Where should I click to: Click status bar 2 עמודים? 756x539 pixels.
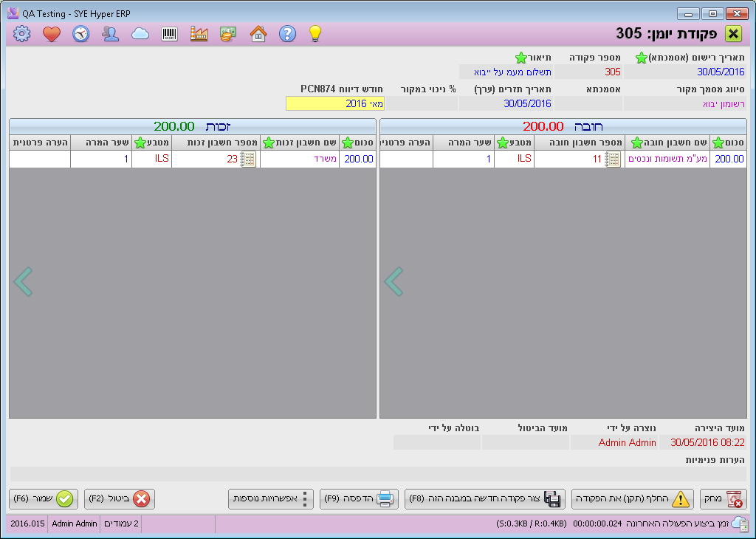121,523
